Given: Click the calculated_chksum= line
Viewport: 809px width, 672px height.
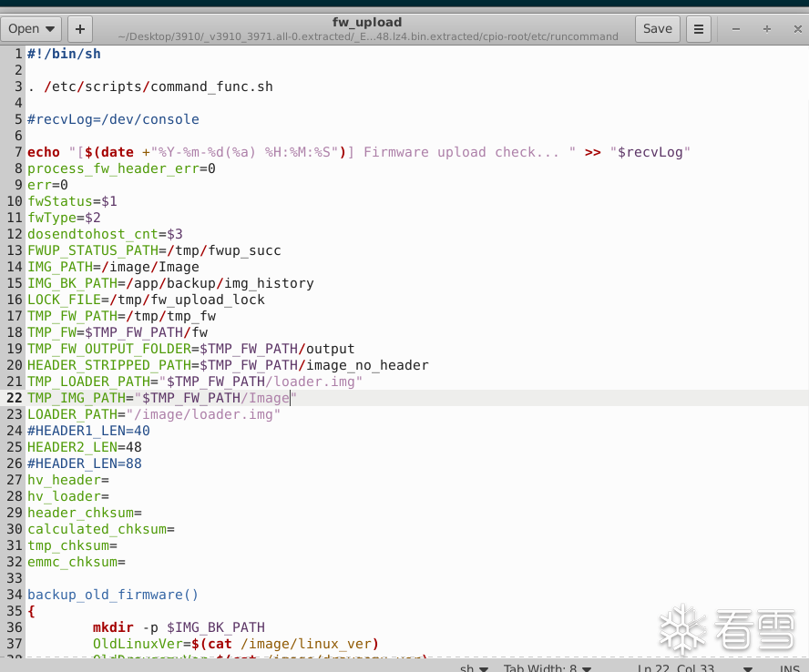Looking at the screenshot, I should (100, 529).
